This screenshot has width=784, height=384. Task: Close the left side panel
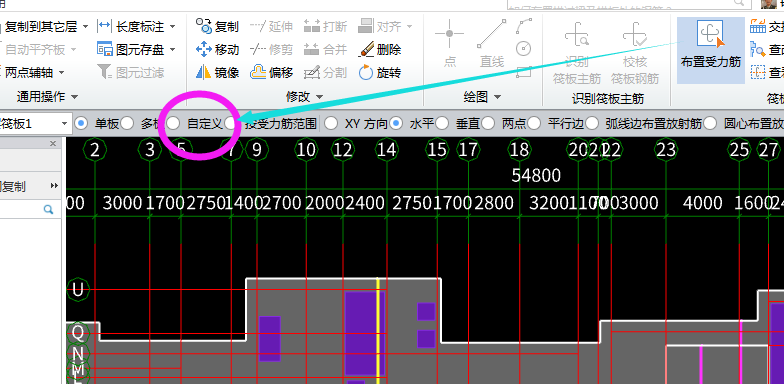53,144
